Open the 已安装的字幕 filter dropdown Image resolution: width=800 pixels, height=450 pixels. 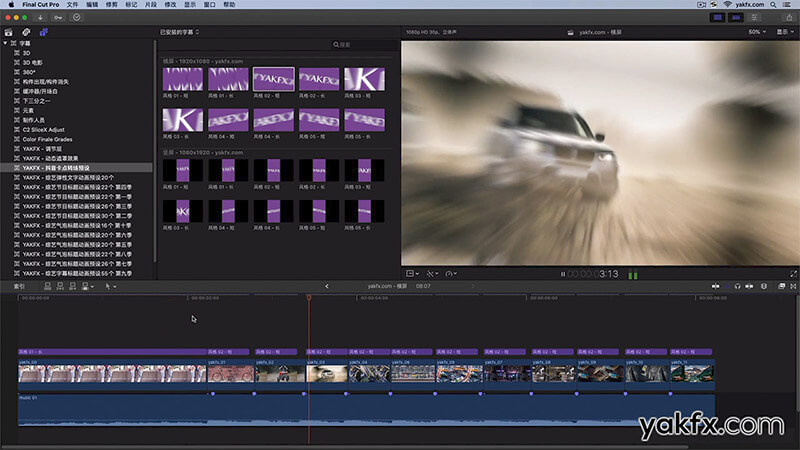(x=179, y=32)
